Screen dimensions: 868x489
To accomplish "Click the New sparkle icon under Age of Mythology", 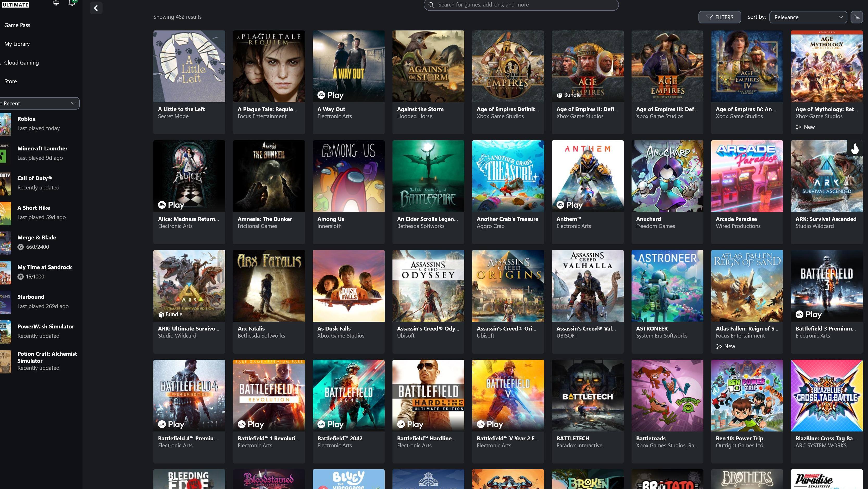I will click(798, 127).
